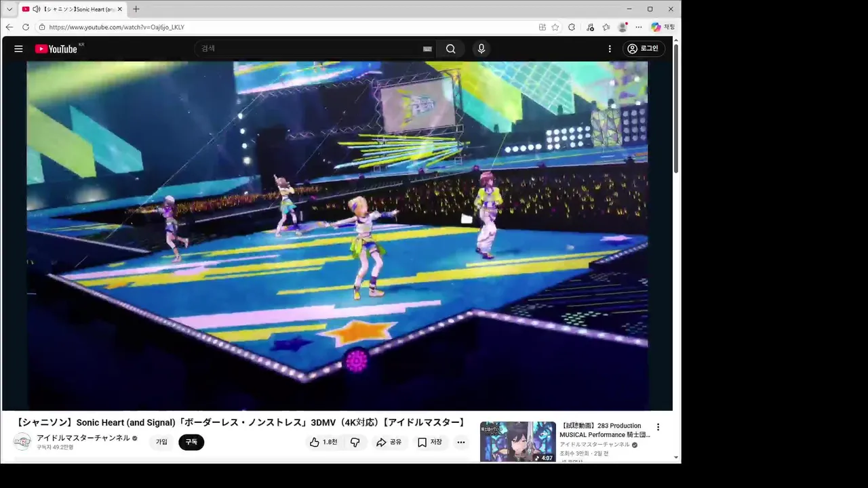Mute the tab via the speaker icon
The image size is (868, 488).
click(36, 9)
